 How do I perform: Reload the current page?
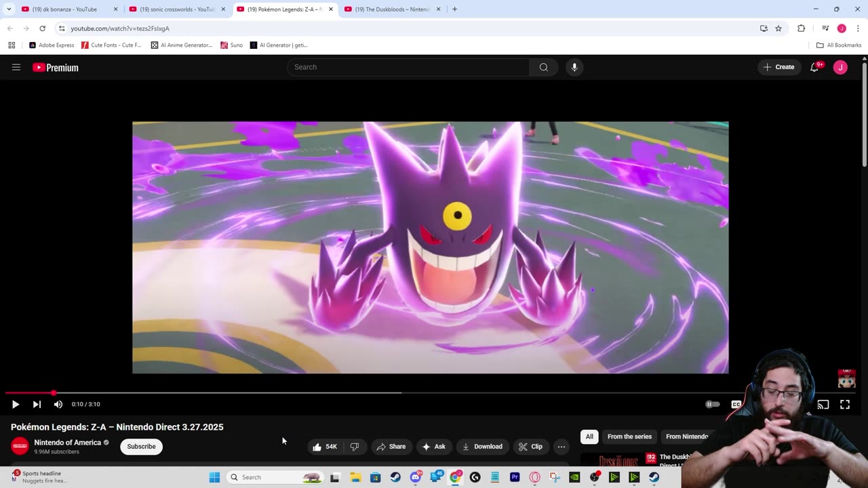42,28
